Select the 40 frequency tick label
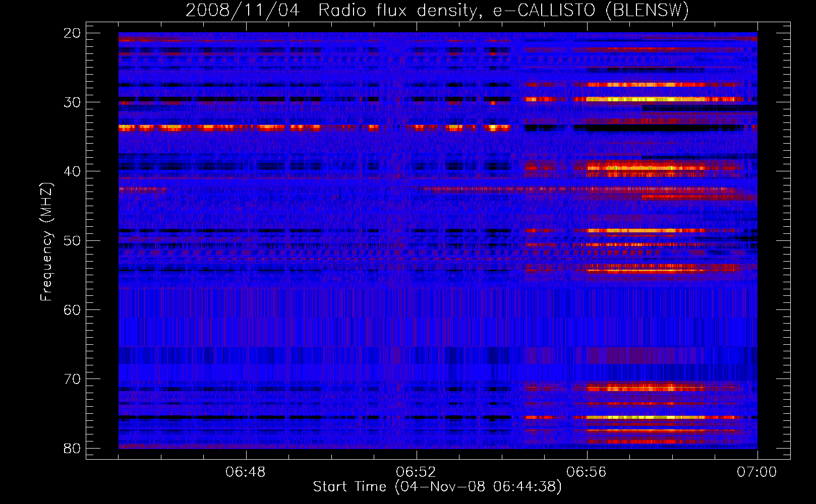This screenshot has width=816, height=504. click(x=73, y=171)
